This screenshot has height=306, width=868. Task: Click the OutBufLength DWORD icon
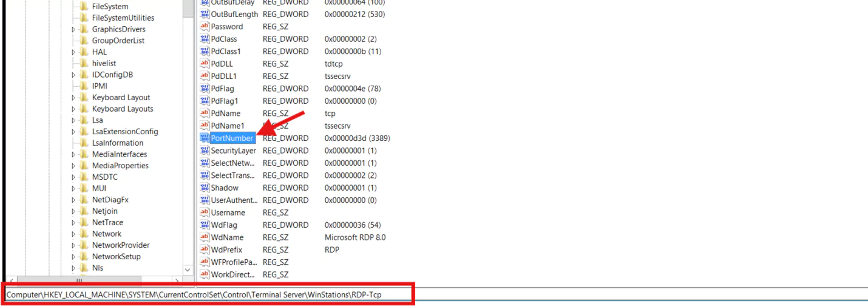click(x=205, y=14)
